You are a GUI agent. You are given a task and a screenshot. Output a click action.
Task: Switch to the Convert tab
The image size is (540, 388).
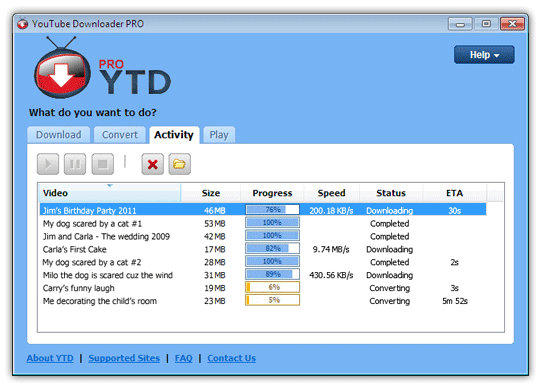[x=120, y=135]
